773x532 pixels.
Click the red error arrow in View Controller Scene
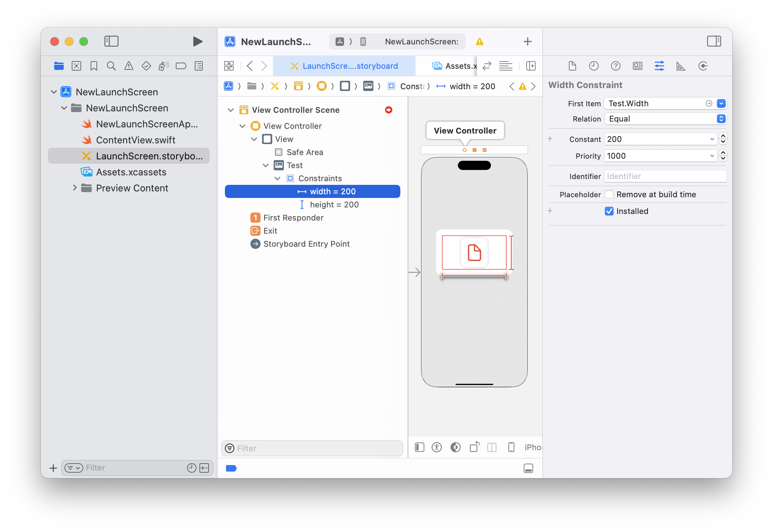point(389,110)
